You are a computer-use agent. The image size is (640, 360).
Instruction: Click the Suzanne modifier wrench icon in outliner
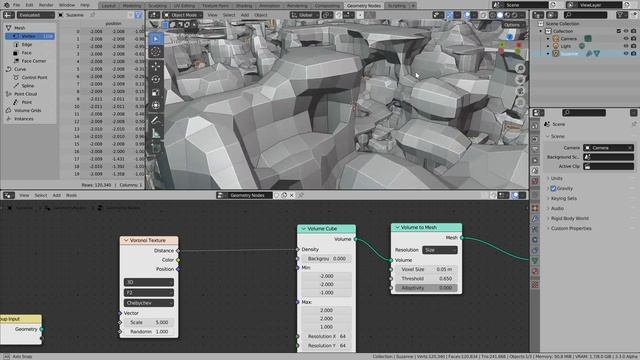coord(589,53)
